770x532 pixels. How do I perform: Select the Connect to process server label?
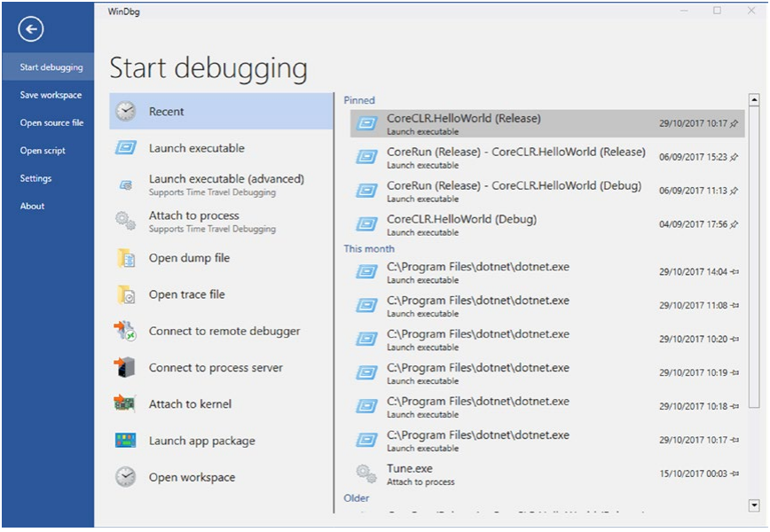216,368
